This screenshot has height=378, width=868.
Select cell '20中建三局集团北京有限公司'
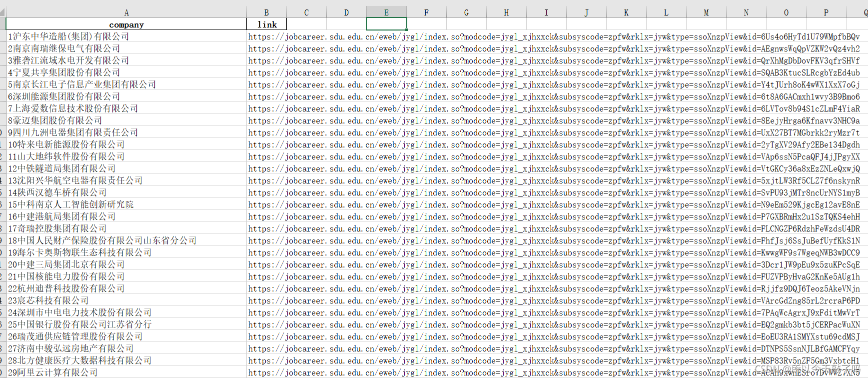tap(126, 264)
